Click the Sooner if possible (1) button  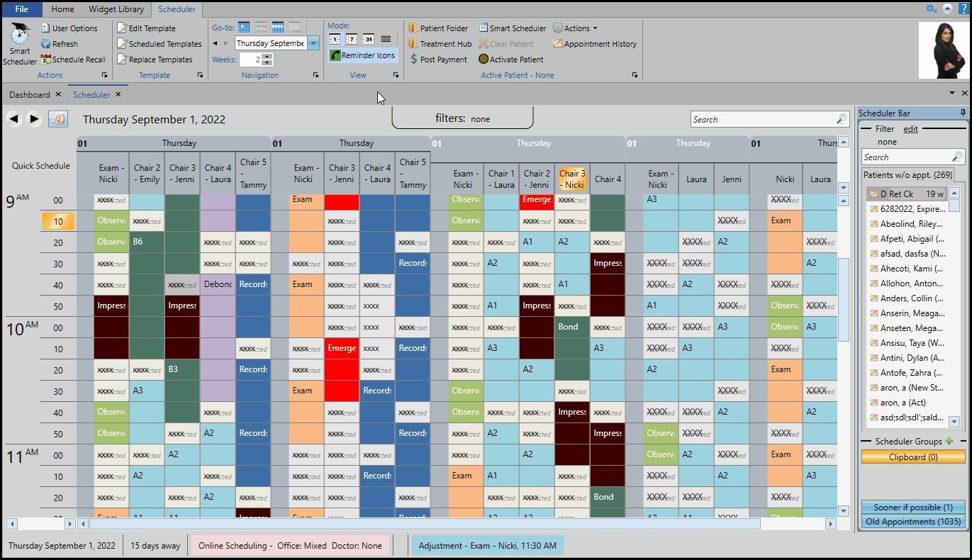pos(913,507)
